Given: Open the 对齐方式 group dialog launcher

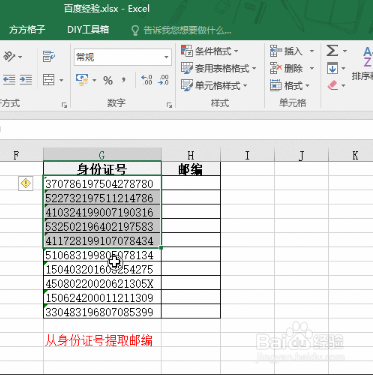Looking at the screenshot, I should pos(64,105).
